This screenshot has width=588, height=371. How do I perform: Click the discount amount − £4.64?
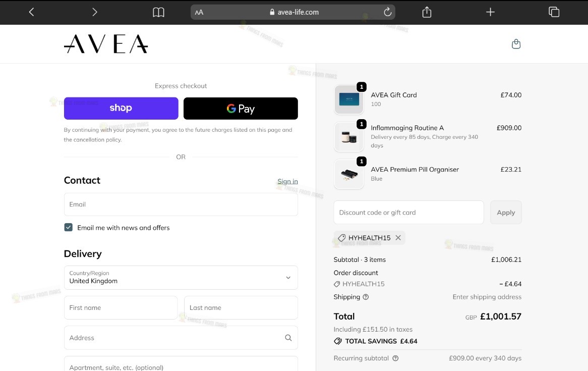coord(510,284)
